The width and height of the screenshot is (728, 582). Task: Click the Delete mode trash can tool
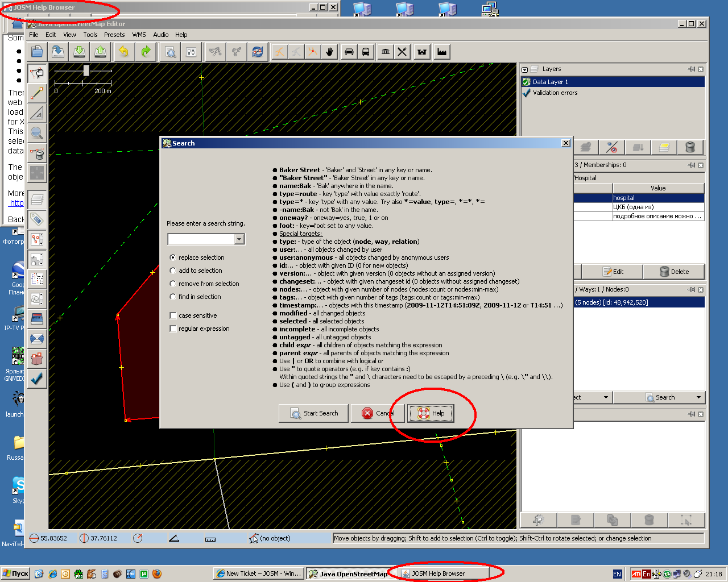[x=37, y=153]
